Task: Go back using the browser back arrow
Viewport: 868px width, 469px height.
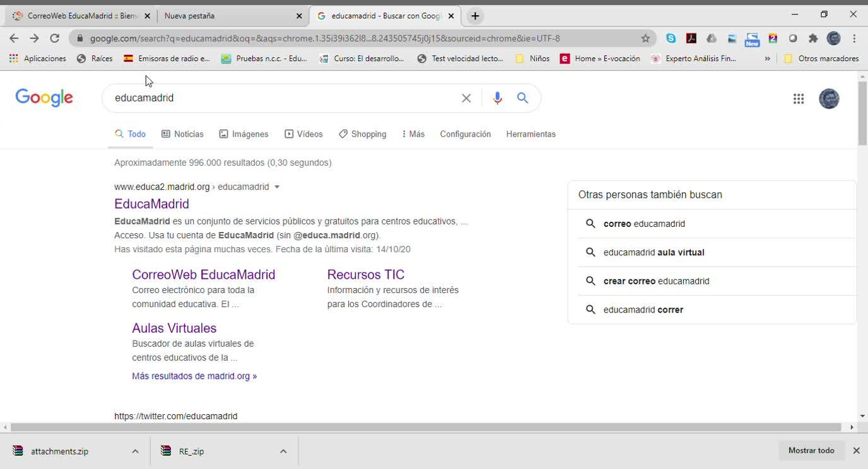Action: (14, 38)
